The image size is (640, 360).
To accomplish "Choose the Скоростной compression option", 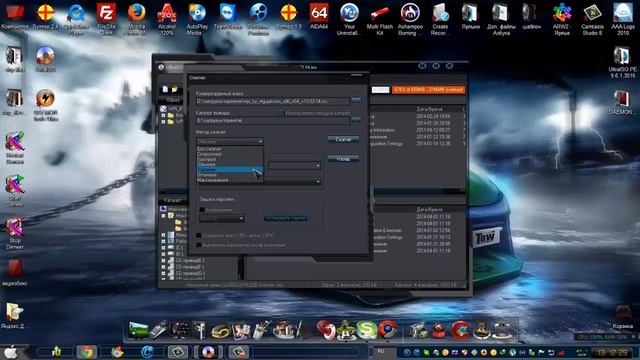I will [x=230, y=154].
